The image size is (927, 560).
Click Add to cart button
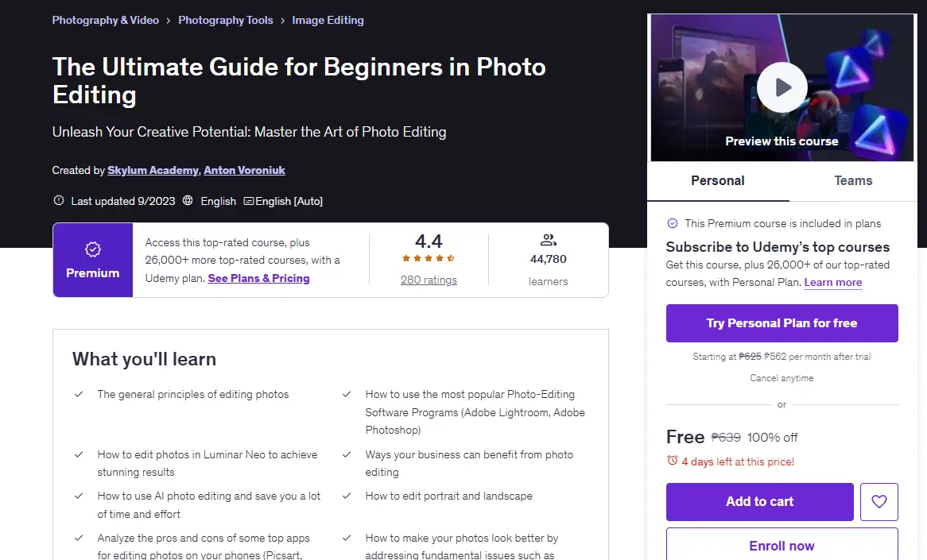coord(760,501)
